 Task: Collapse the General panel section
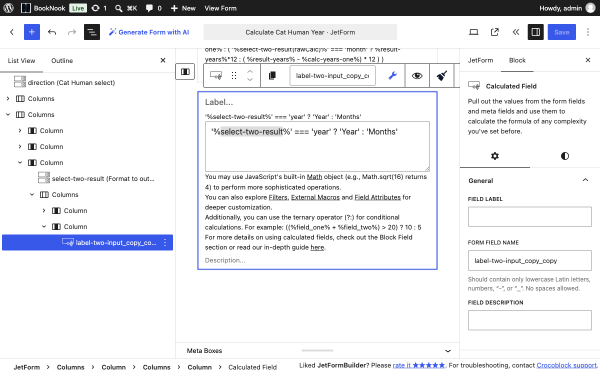click(x=585, y=180)
